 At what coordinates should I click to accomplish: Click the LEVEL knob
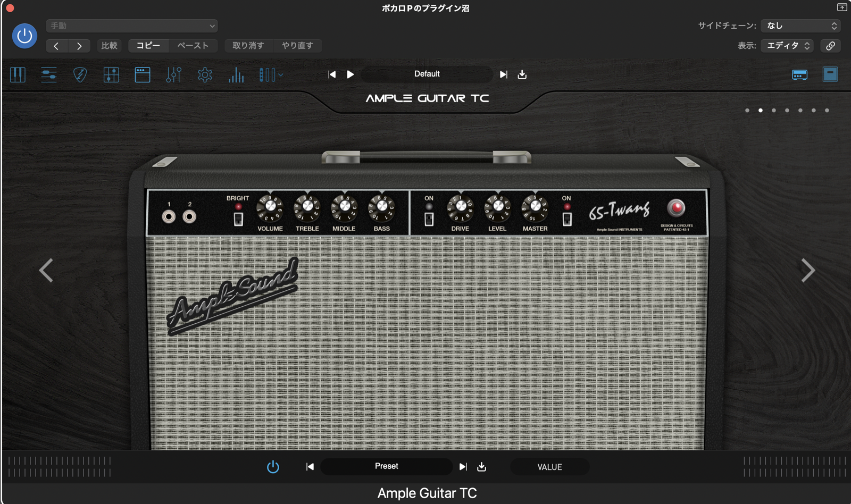click(x=497, y=208)
